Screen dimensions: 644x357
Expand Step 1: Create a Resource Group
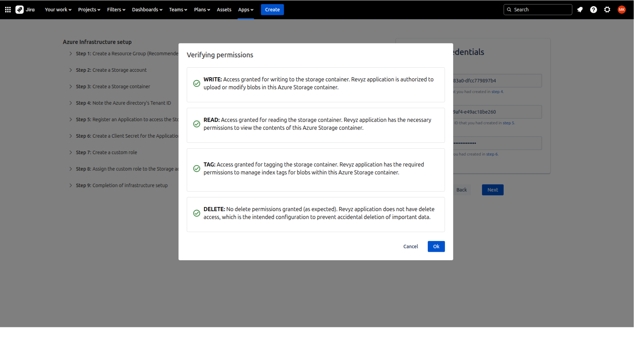70,54
